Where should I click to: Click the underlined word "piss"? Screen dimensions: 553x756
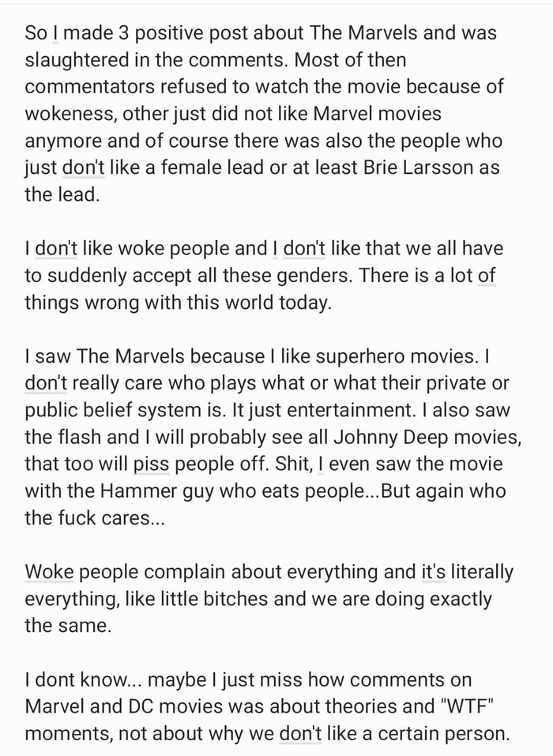pos(152,465)
